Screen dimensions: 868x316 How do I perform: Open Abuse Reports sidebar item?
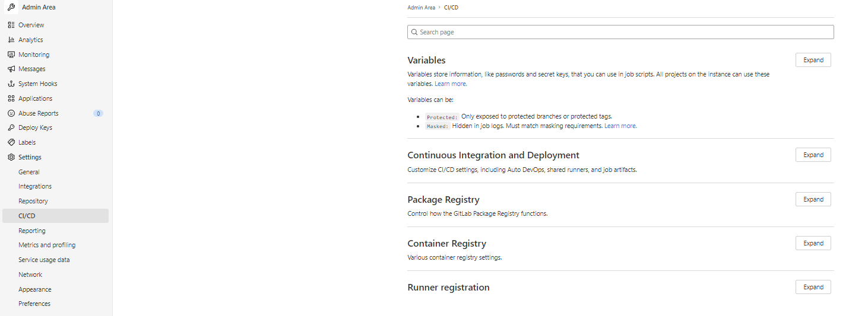(55, 113)
